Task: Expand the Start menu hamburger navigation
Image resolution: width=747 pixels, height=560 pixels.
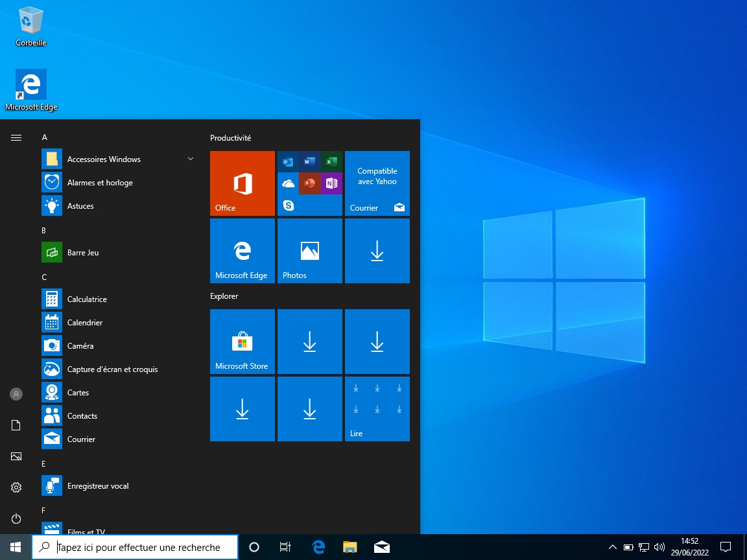Action: tap(16, 137)
